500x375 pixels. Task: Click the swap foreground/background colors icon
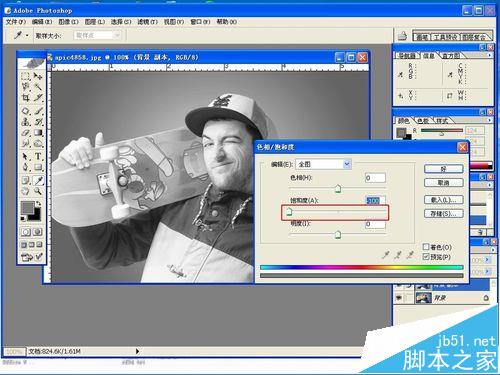pyautogui.click(x=39, y=203)
